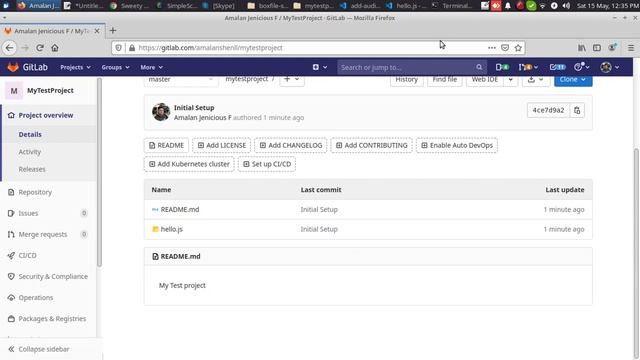Screen dimensions: 640x360
Task: Close the MyTestProject browser tab
Action: coord(97,31)
